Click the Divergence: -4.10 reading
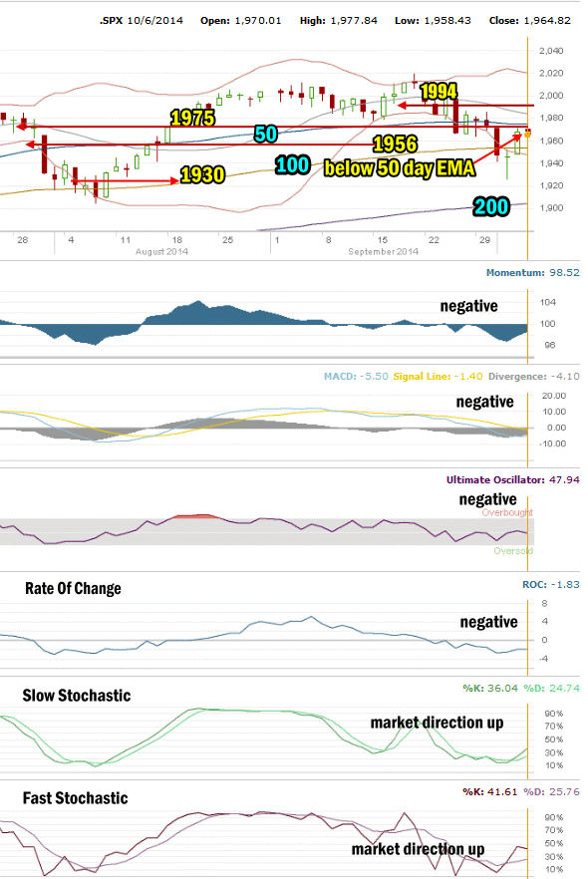Screen dimensions: 588x879 534,376
